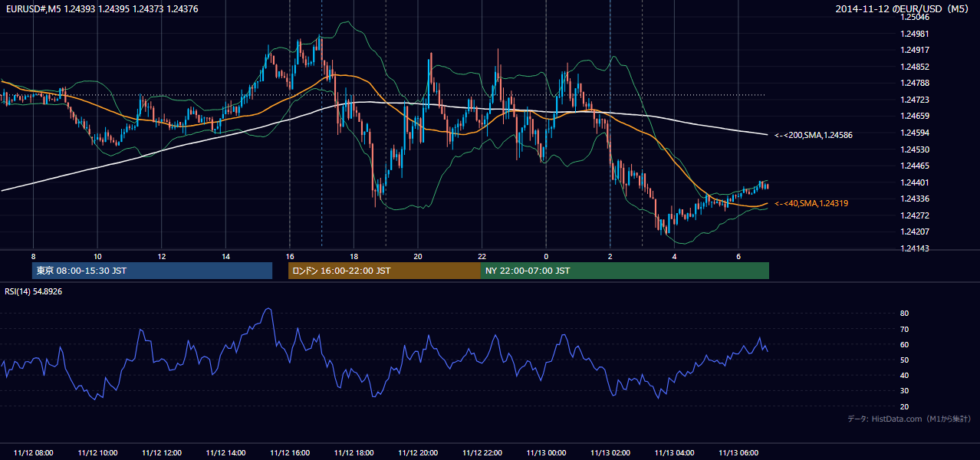The height and width of the screenshot is (460, 980).
Task: Click price axis value 1.24659
Action: click(x=914, y=117)
